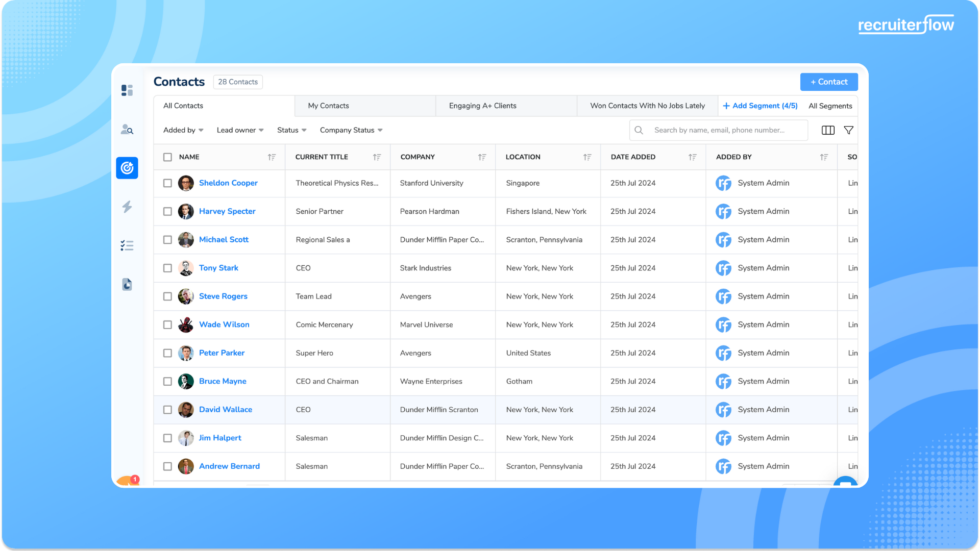Open Engaging A+ Clients segment tab

tap(482, 106)
